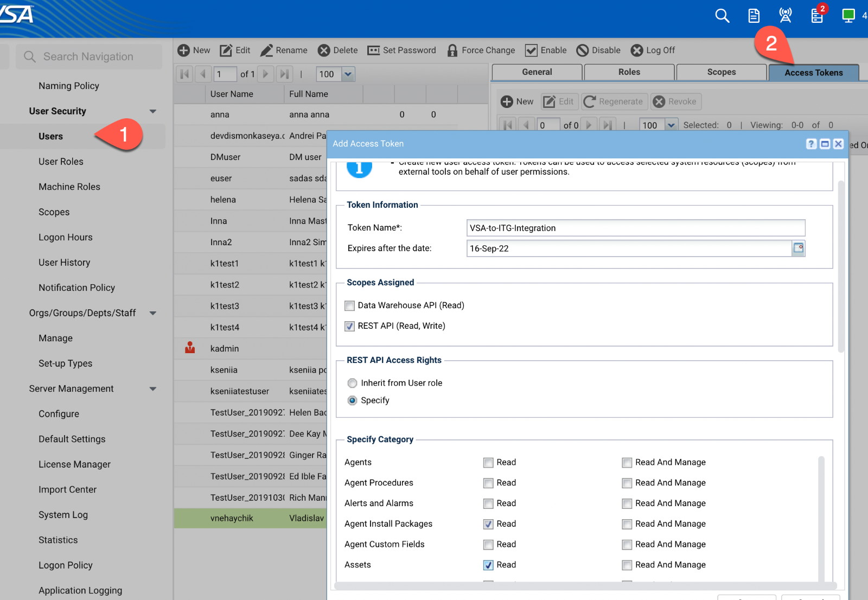
Task: Select Inherit from User role option
Action: tap(353, 383)
